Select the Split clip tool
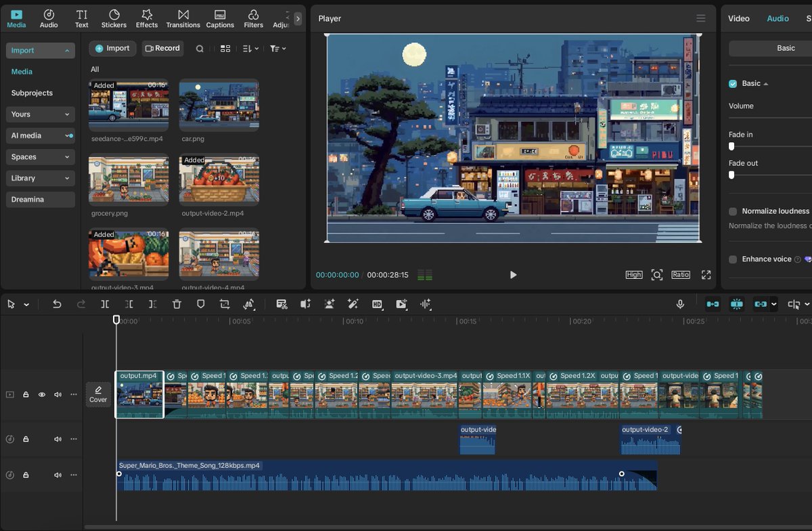Viewport: 812px width, 531px height. point(105,305)
